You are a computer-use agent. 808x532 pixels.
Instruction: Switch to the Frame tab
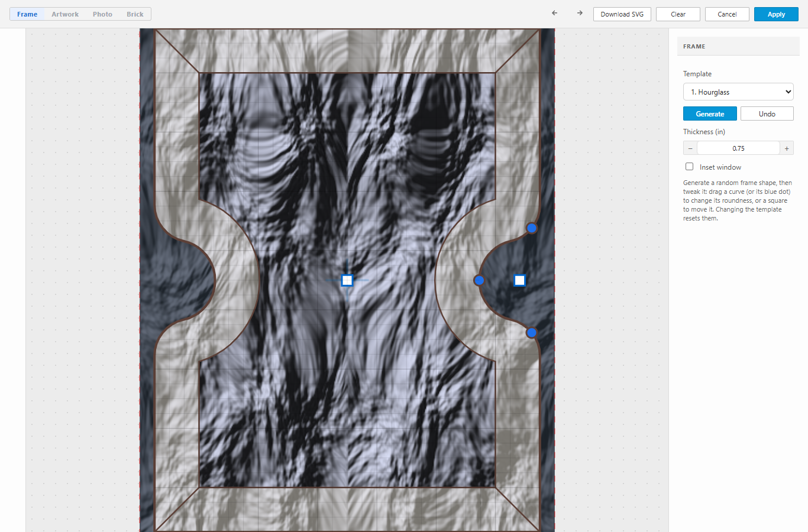click(x=27, y=14)
